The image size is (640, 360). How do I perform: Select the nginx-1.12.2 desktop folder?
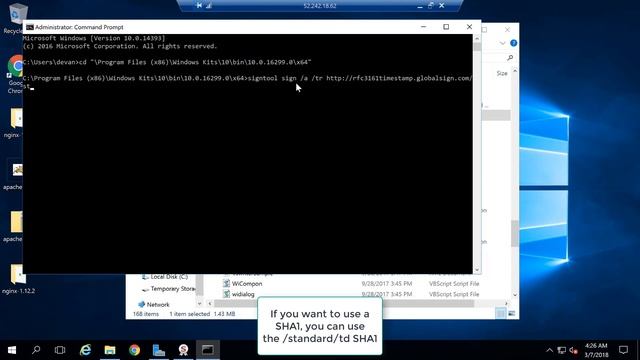18,279
